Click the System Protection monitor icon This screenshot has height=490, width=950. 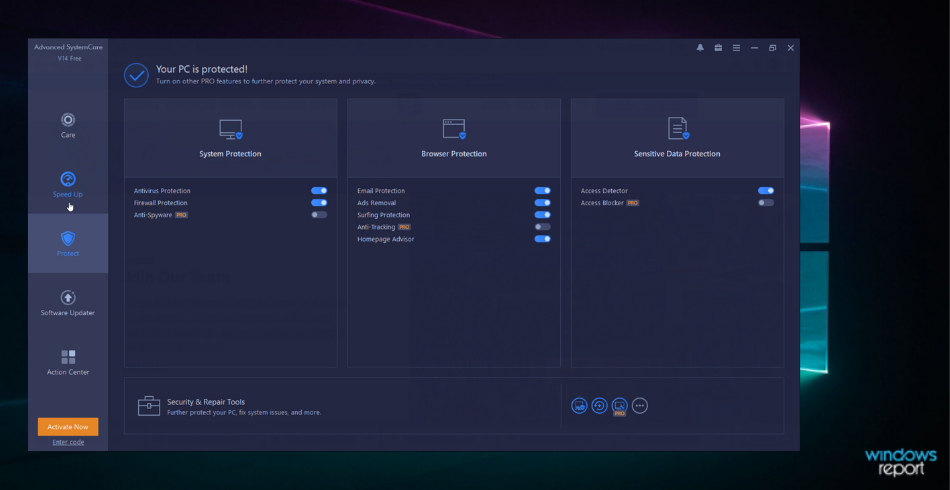pyautogui.click(x=231, y=129)
